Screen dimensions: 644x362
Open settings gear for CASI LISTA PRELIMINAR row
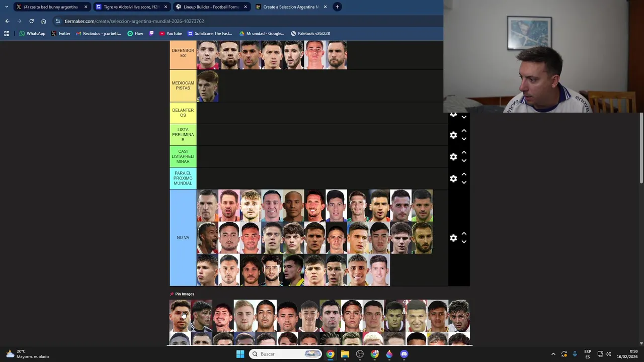pyautogui.click(x=453, y=157)
